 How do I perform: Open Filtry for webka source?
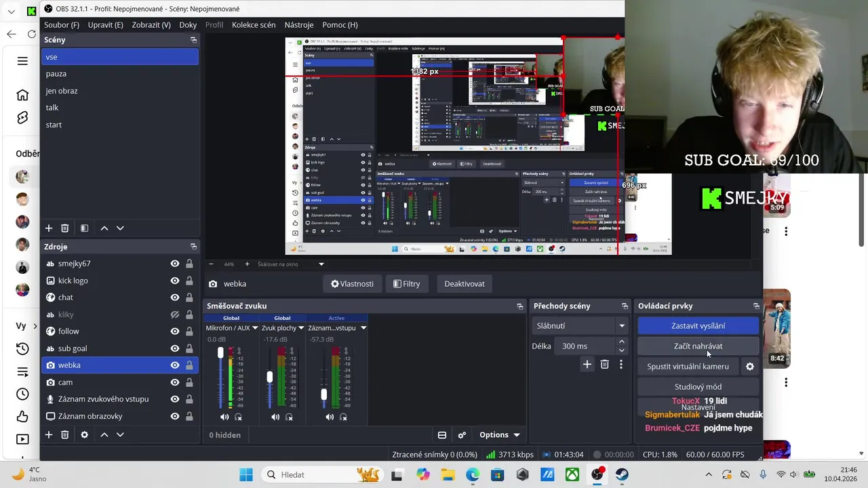pos(406,284)
